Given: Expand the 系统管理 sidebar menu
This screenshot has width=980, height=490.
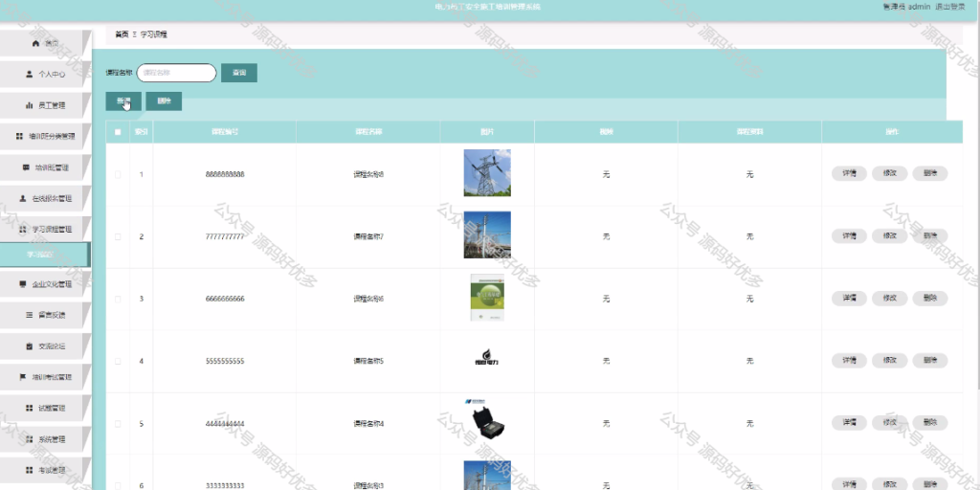Looking at the screenshot, I should [x=45, y=438].
